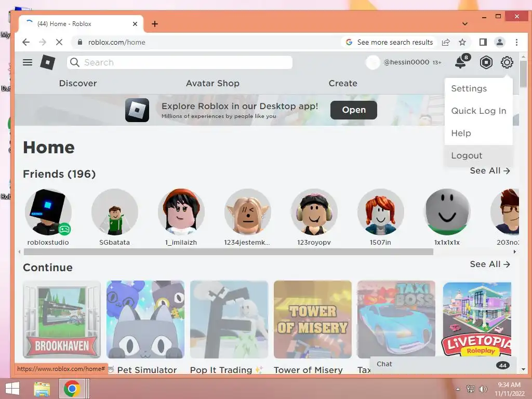The image size is (532, 399).
Task: Expand the Chat panel
Action: [443, 364]
